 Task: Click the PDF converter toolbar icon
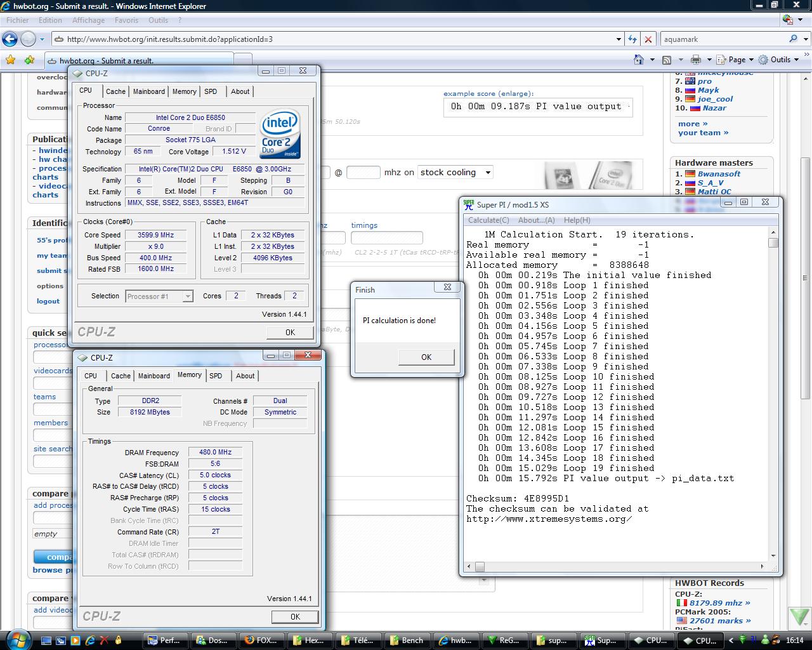pyautogui.click(x=788, y=20)
